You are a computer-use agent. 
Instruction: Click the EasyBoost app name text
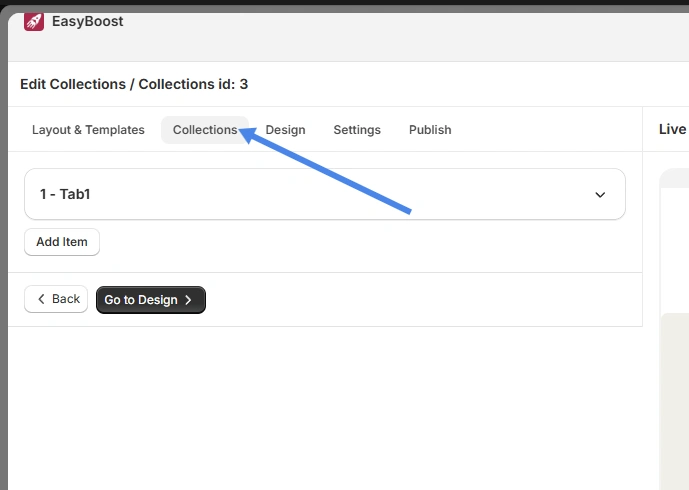pos(87,21)
